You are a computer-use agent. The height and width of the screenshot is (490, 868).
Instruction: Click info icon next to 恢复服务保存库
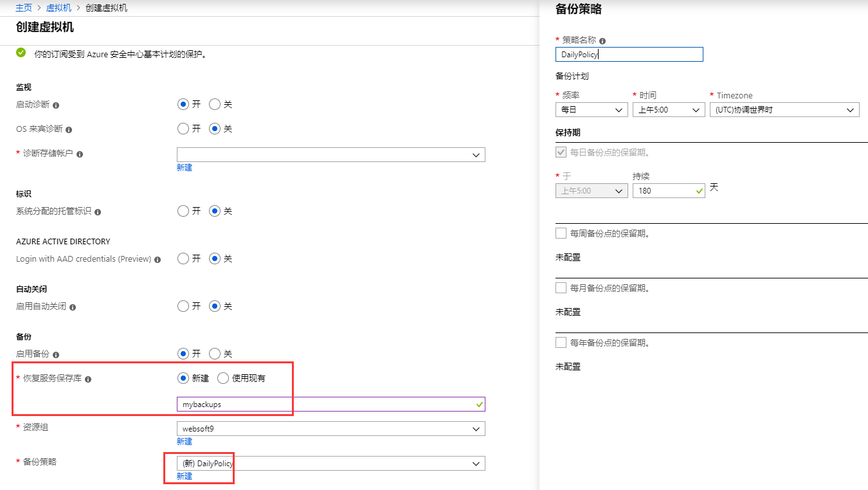pos(88,379)
